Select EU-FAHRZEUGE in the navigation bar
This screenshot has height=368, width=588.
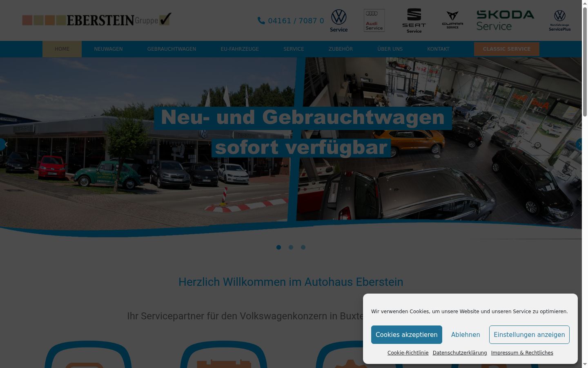click(240, 49)
